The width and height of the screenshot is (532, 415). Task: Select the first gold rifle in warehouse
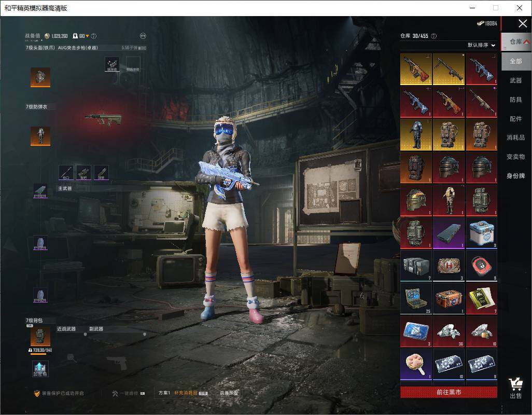tap(416, 69)
